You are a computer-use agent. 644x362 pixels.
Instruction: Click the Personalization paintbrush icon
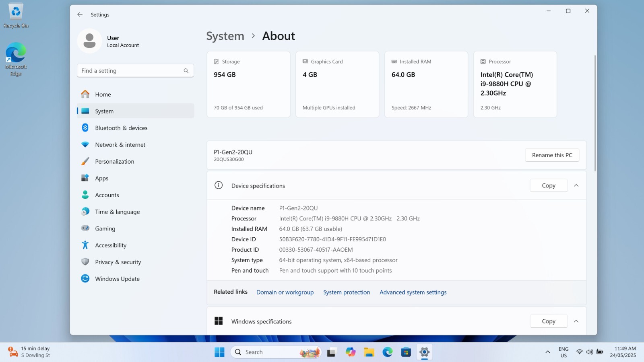pos(85,161)
